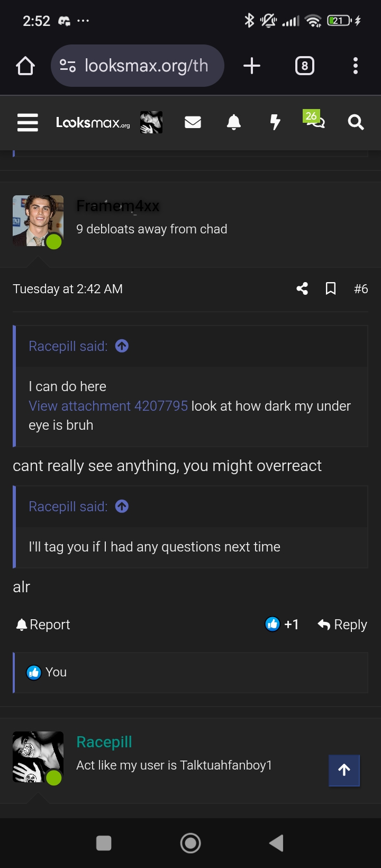Open the user account avatar menu
The width and height of the screenshot is (381, 868).
tap(151, 122)
